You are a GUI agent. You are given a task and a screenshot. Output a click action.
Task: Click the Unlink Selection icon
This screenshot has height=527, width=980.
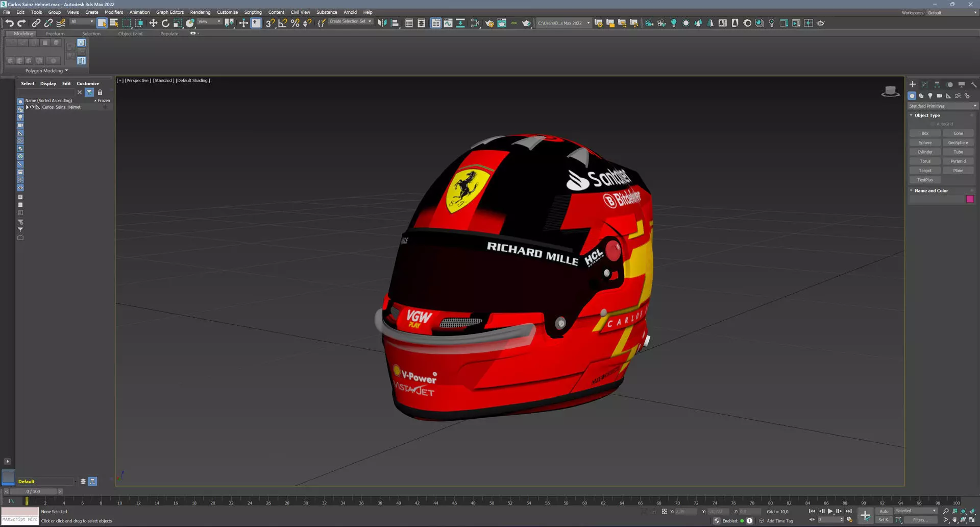click(48, 23)
